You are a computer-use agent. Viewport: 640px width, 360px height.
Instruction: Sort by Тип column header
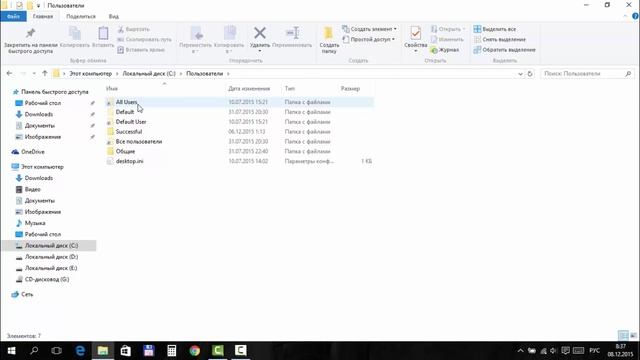(x=289, y=89)
